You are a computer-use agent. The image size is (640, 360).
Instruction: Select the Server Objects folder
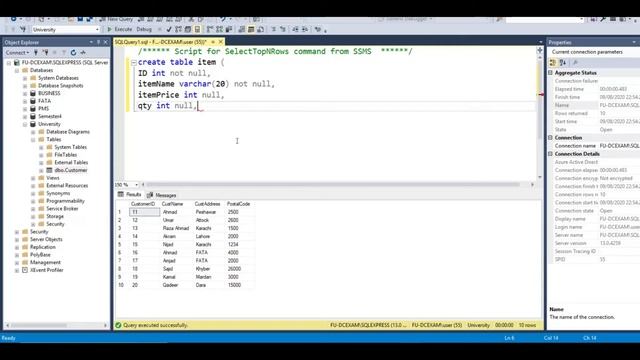[x=46, y=239]
